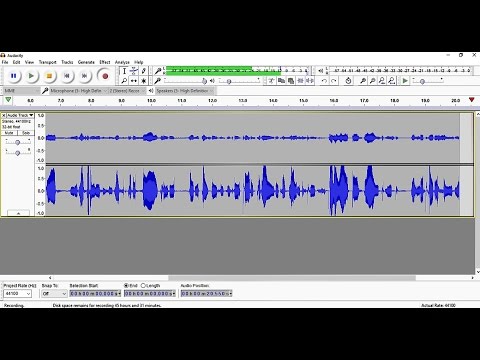Click the Play-at-speed green arrow
The image size is (480, 360).
405,81
